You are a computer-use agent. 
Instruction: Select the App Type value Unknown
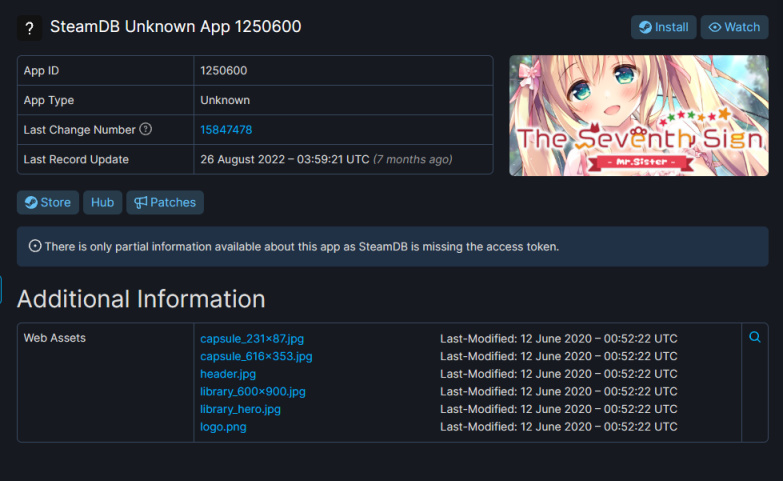point(225,100)
